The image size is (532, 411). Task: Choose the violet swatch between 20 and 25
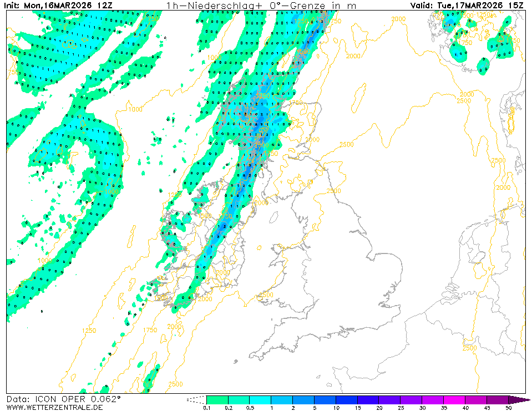pyautogui.click(x=390, y=399)
